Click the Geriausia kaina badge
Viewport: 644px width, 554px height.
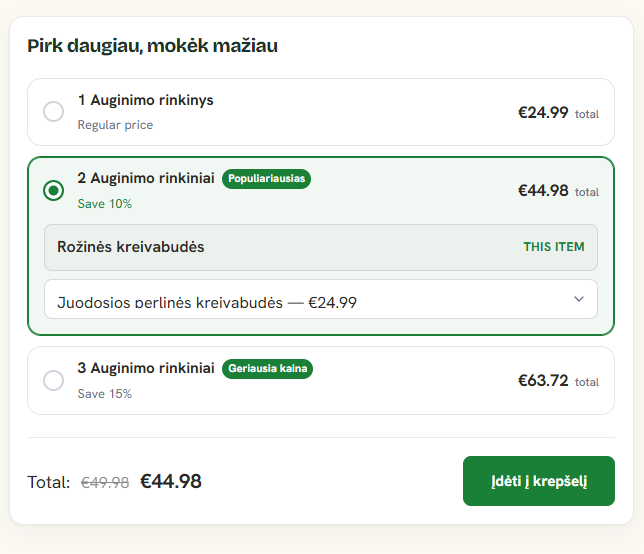point(267,368)
